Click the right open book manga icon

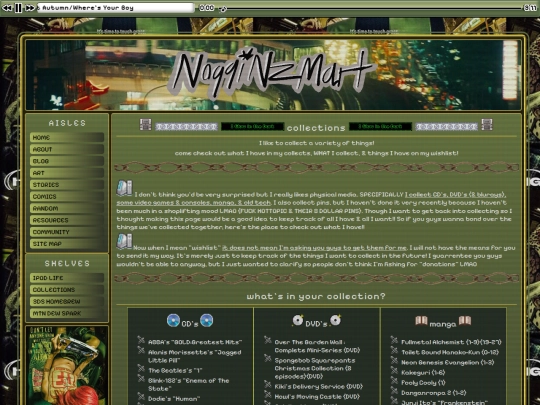[465, 321]
